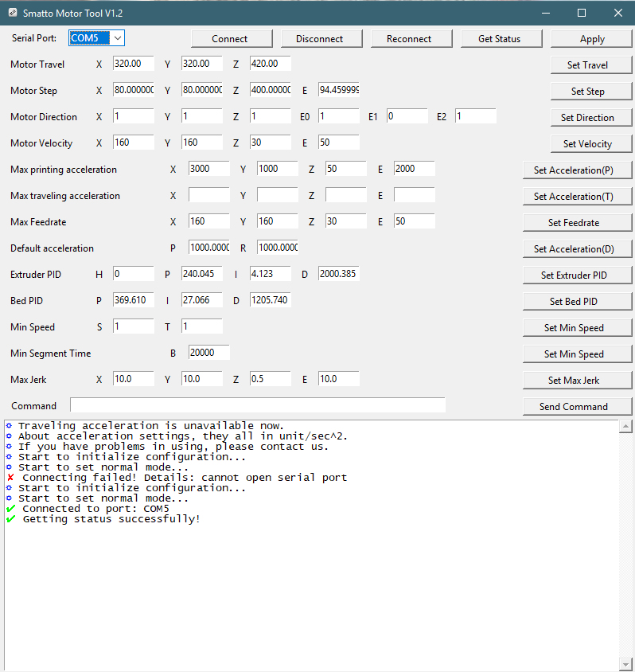Click the Bed PID P field 369.610
Image resolution: width=635 pixels, height=672 pixels.
click(x=134, y=300)
